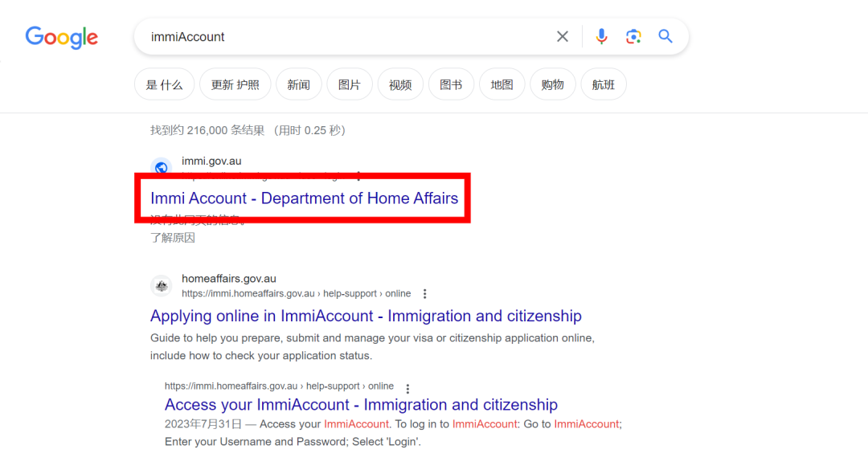
Task: Open Immi Account - Department of Home Affairs link
Action: point(304,198)
